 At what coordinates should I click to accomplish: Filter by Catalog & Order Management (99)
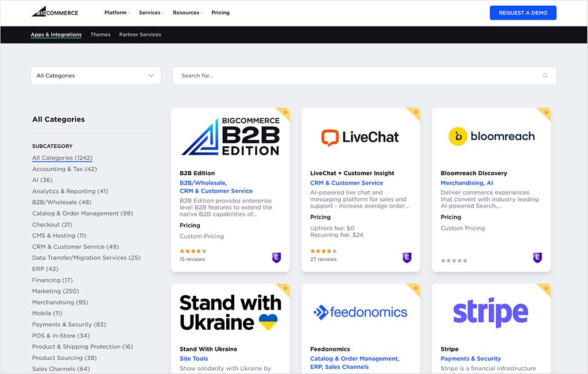pos(83,214)
